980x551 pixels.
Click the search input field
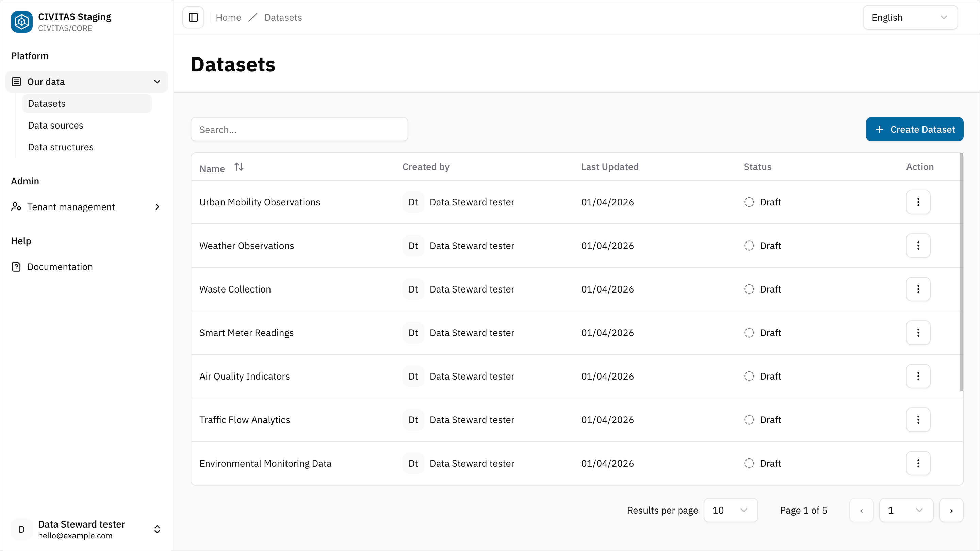[x=299, y=129]
